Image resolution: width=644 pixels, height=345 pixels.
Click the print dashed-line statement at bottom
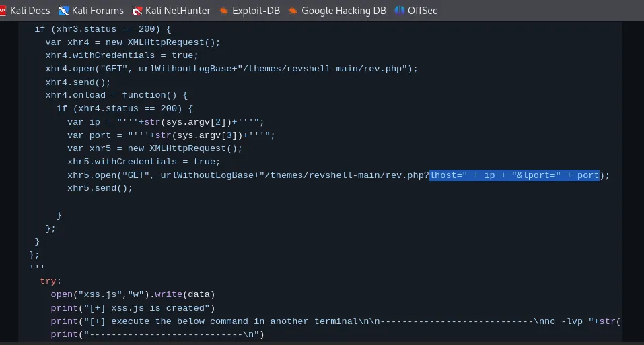pyautogui.click(x=157, y=334)
